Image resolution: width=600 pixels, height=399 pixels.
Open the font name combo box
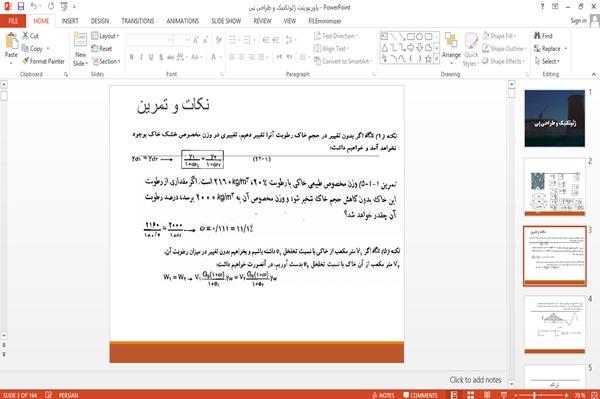[150, 40]
